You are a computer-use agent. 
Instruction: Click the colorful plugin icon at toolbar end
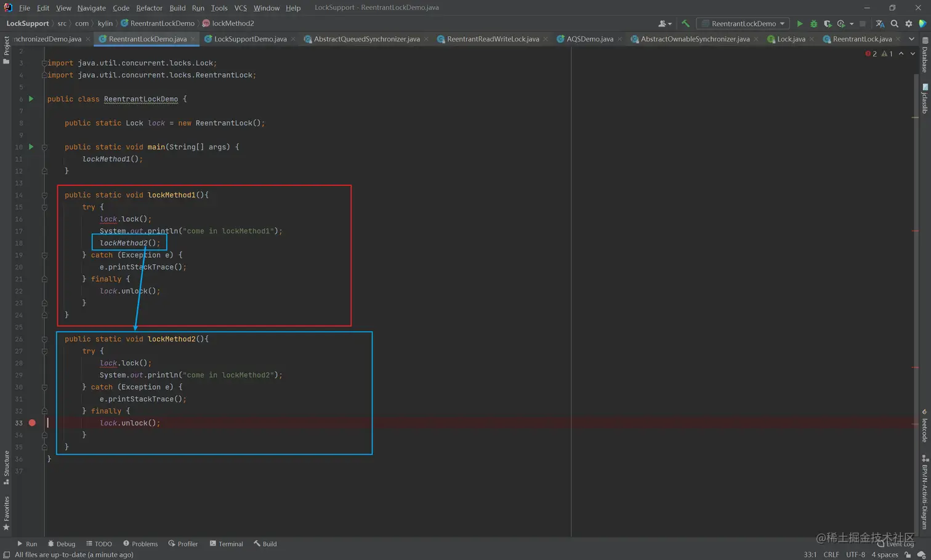pos(922,23)
